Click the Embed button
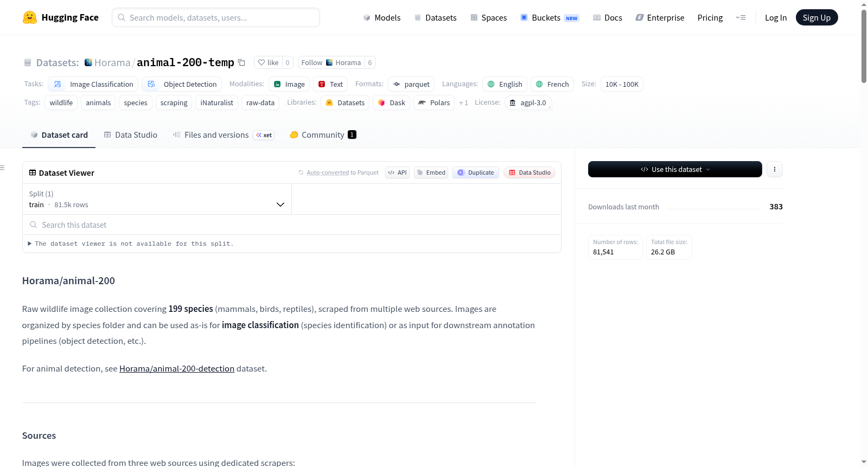This screenshot has height=467, width=868. click(x=431, y=172)
